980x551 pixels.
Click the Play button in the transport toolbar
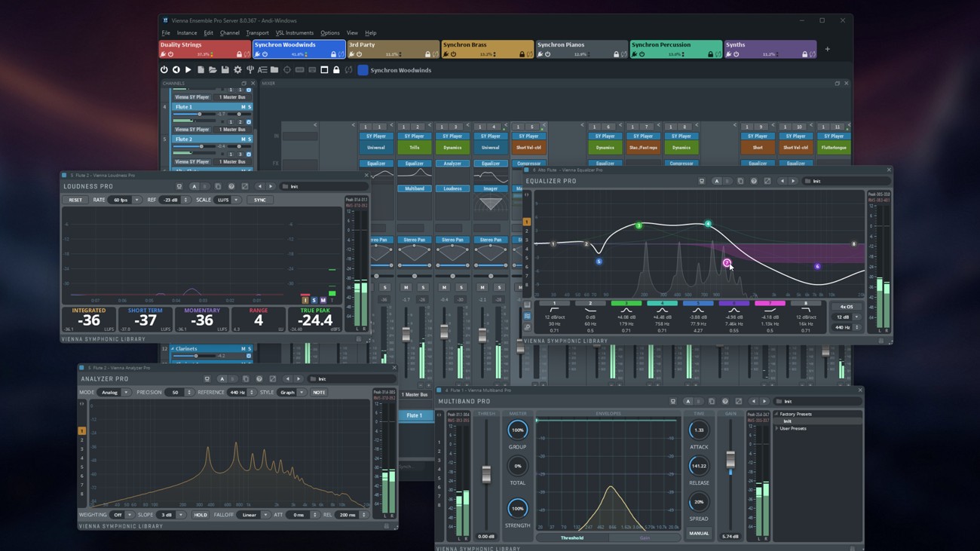[x=187, y=69]
